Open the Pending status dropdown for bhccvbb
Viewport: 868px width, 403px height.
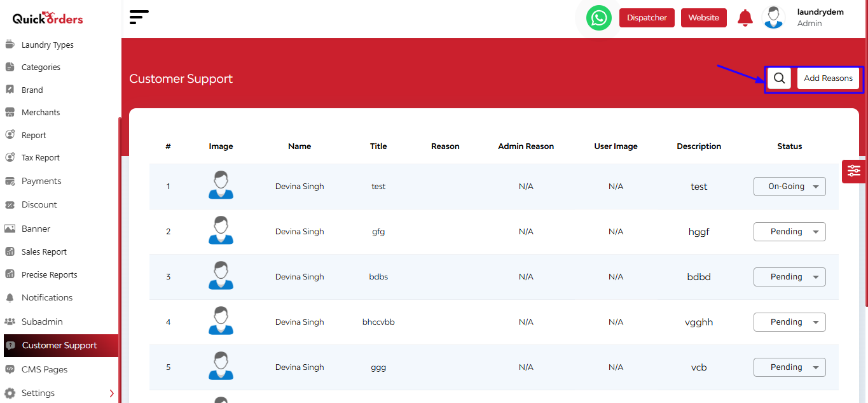click(789, 322)
